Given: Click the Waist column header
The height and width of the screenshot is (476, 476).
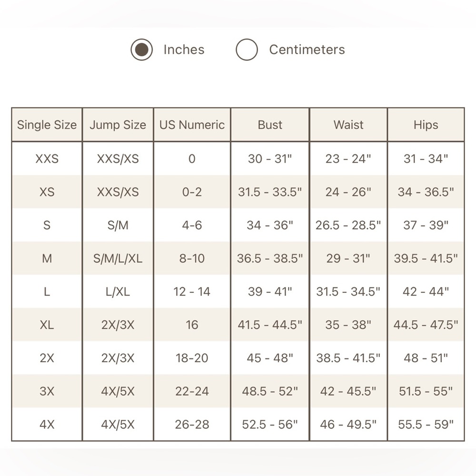Looking at the screenshot, I should 348,125.
